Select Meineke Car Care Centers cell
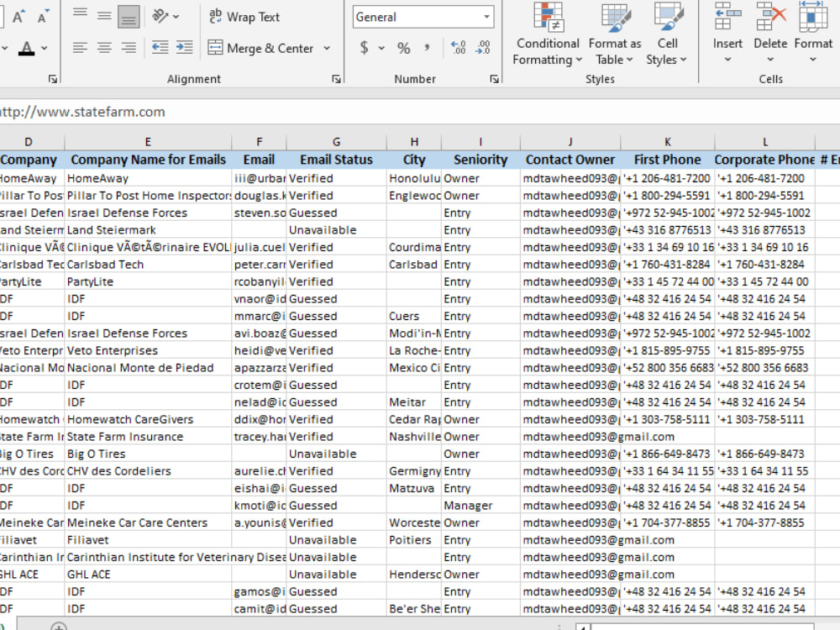This screenshot has width=840, height=630. click(x=148, y=522)
